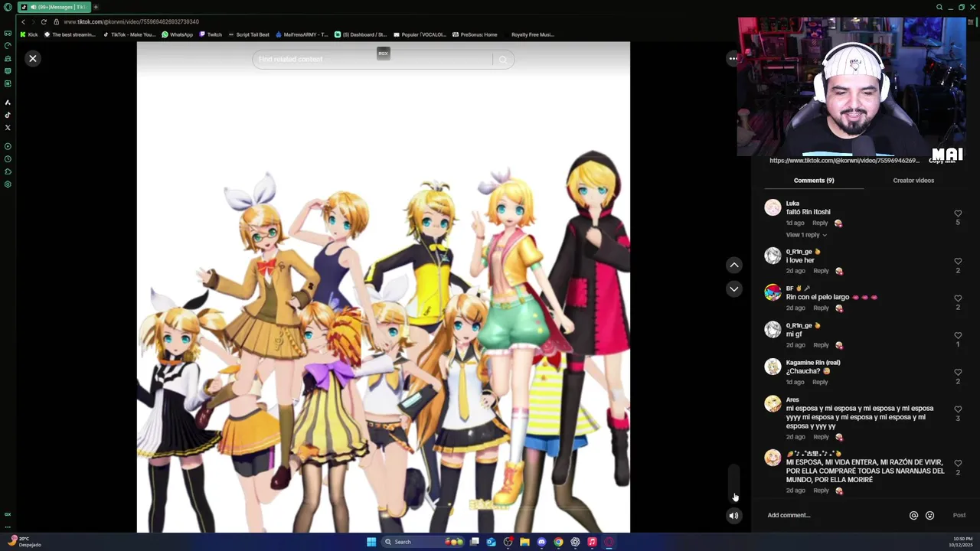
Task: Open sidebar Settings gear icon
Action: click(x=8, y=184)
